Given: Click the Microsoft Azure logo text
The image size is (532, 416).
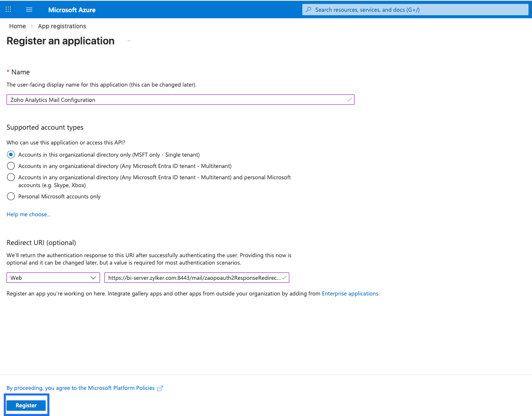Looking at the screenshot, I should (72, 10).
